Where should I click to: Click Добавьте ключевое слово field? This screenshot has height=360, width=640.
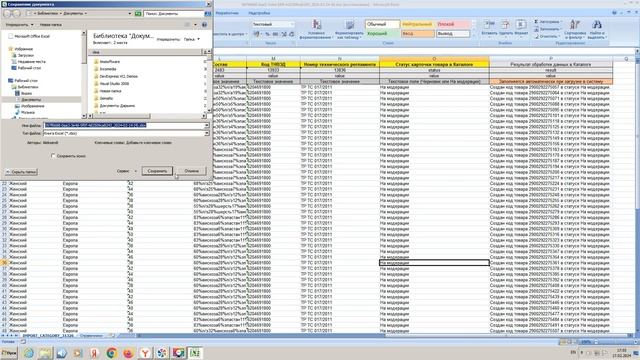[149, 143]
